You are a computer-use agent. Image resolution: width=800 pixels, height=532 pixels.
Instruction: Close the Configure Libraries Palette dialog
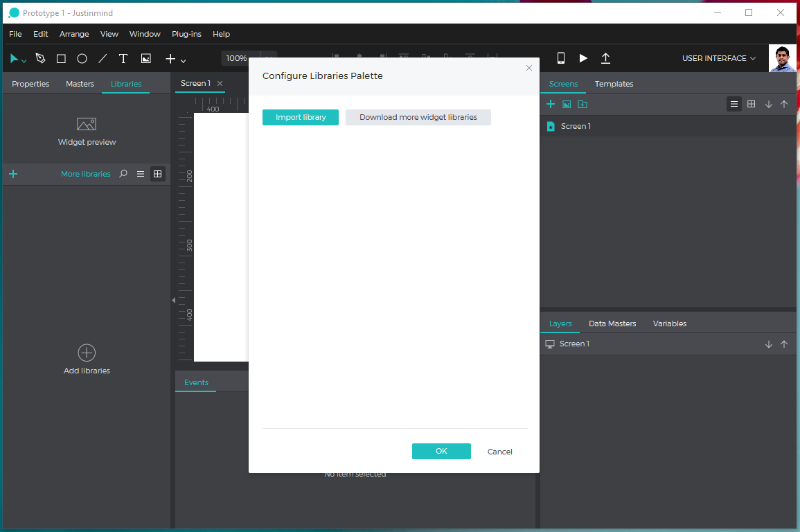point(529,68)
